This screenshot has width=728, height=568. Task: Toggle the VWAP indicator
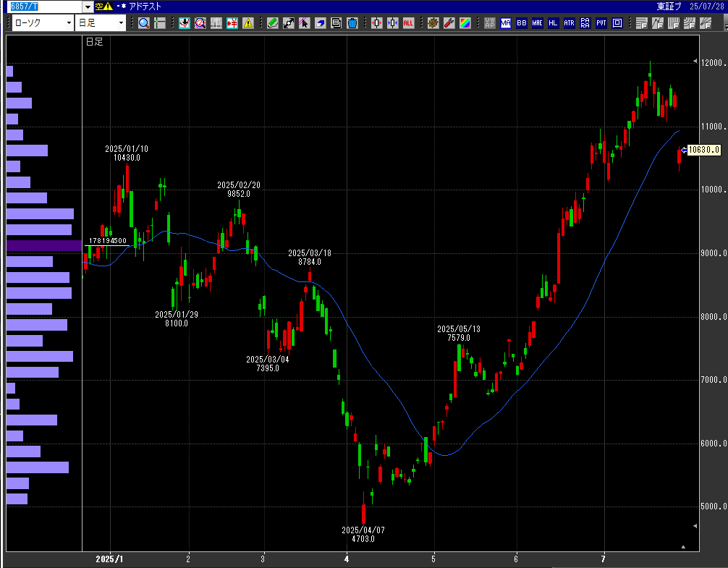[x=490, y=22]
